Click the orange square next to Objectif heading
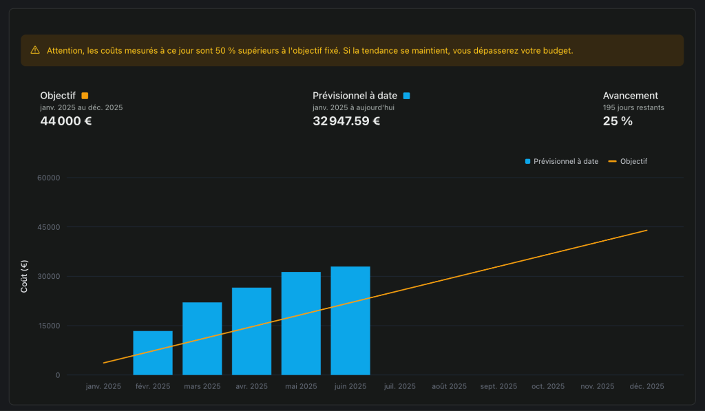Viewport: 705px width, 411px height. coord(85,96)
